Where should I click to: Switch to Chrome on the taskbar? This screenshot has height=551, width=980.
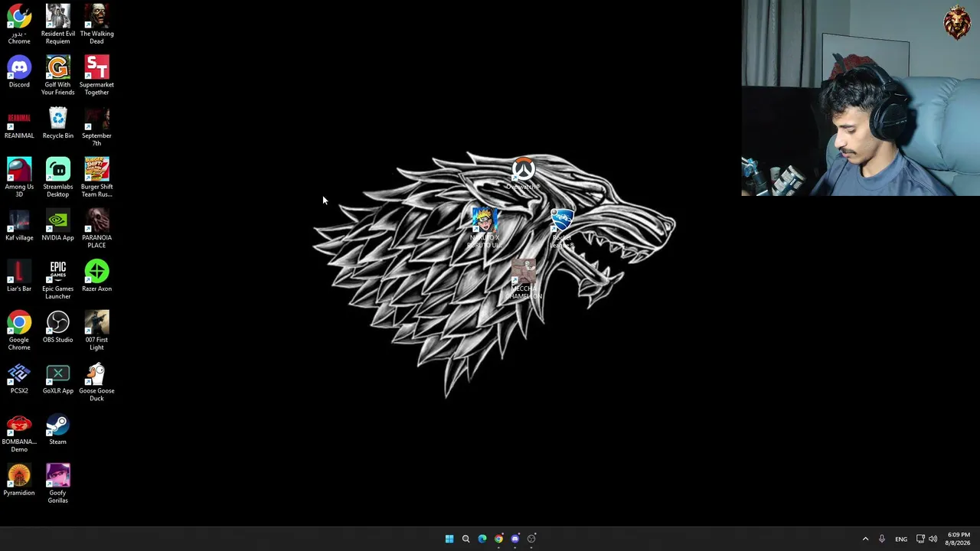pyautogui.click(x=498, y=539)
